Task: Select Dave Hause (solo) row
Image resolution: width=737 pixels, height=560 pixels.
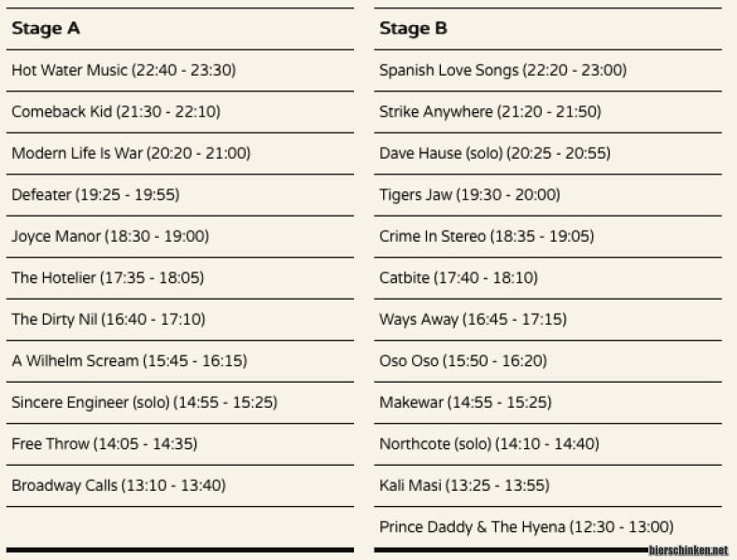Action: (494, 153)
